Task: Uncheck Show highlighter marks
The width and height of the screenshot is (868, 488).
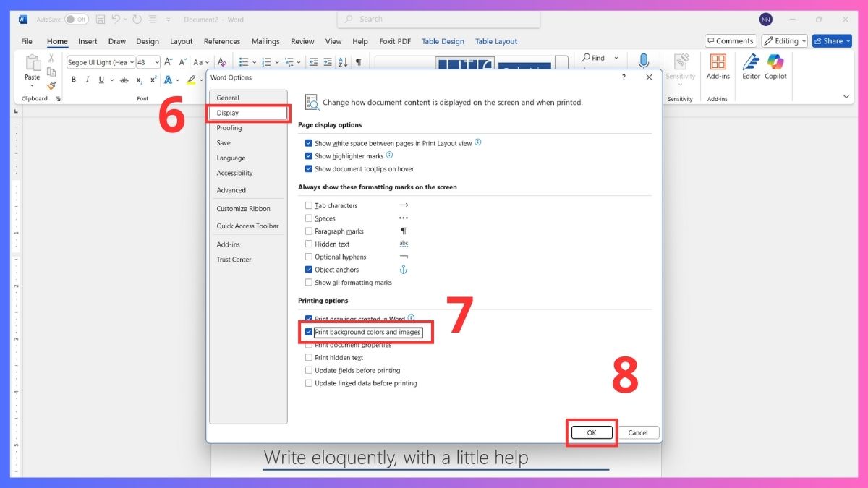Action: click(309, 156)
